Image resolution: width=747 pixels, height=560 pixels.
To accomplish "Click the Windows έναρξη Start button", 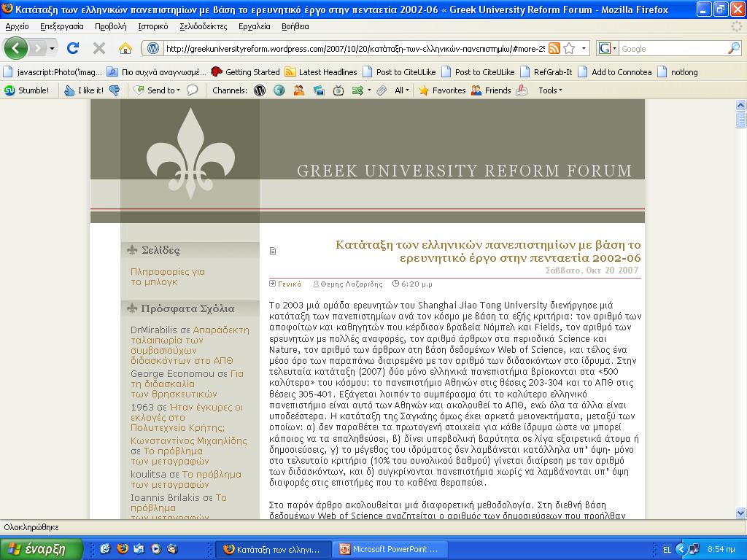I will [42, 549].
